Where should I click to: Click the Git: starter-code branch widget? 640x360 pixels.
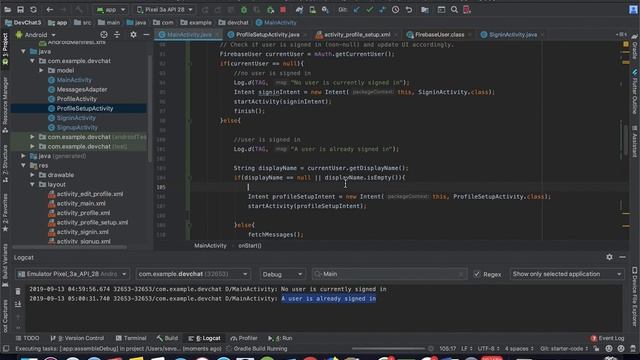pos(563,349)
